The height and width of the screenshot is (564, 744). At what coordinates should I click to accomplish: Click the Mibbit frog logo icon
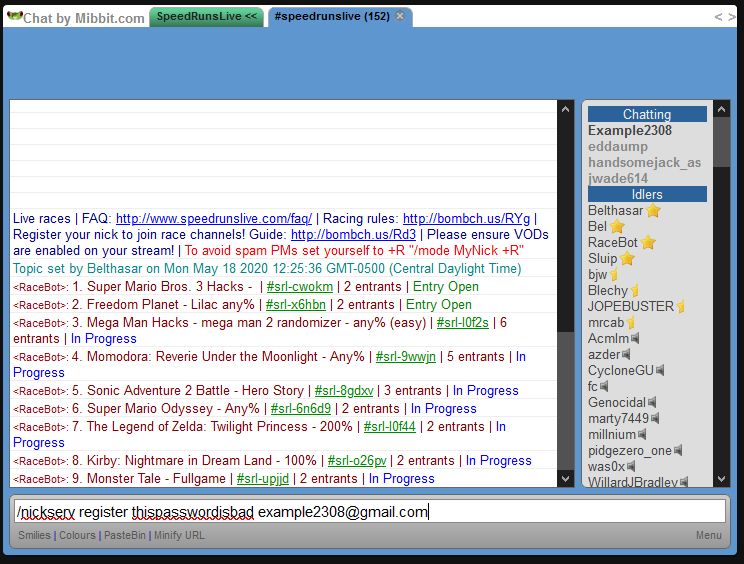click(x=15, y=16)
